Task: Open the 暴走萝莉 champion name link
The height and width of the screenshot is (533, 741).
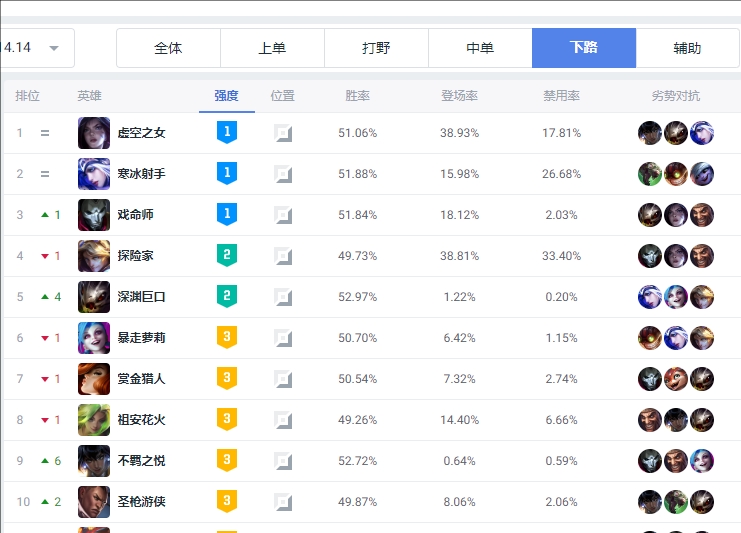Action: [x=141, y=338]
